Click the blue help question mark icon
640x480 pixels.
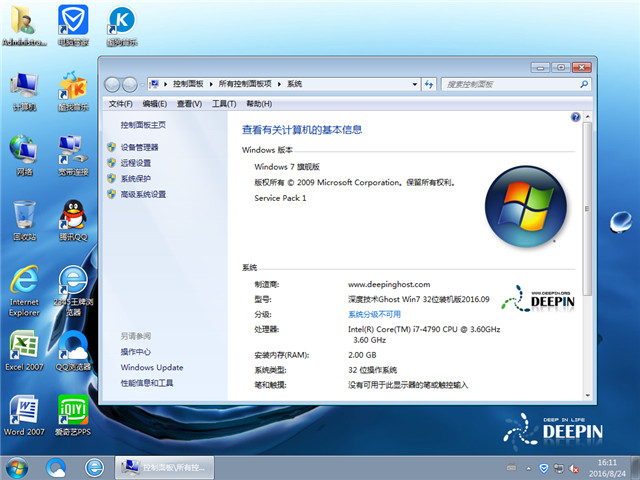pos(575,117)
